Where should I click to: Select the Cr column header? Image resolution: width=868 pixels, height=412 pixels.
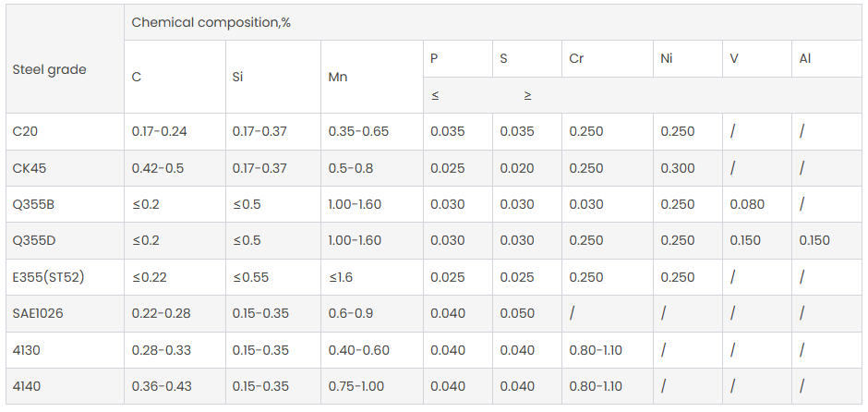[577, 58]
